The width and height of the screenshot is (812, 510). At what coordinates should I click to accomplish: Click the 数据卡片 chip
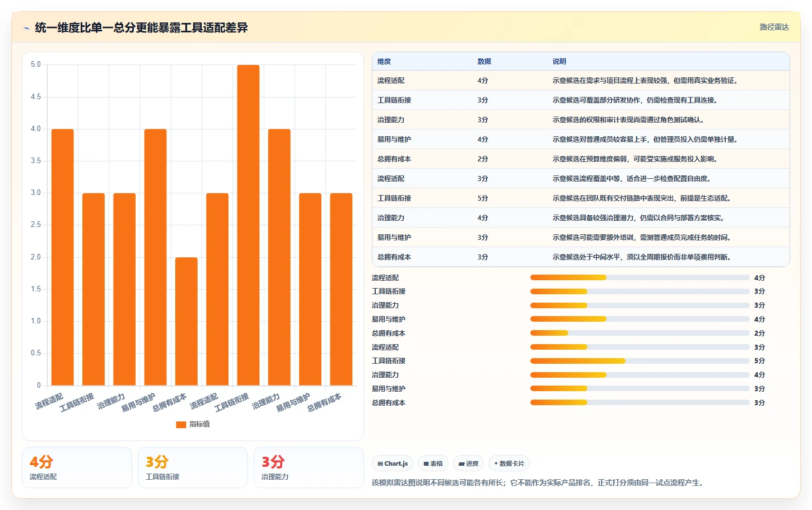509,463
